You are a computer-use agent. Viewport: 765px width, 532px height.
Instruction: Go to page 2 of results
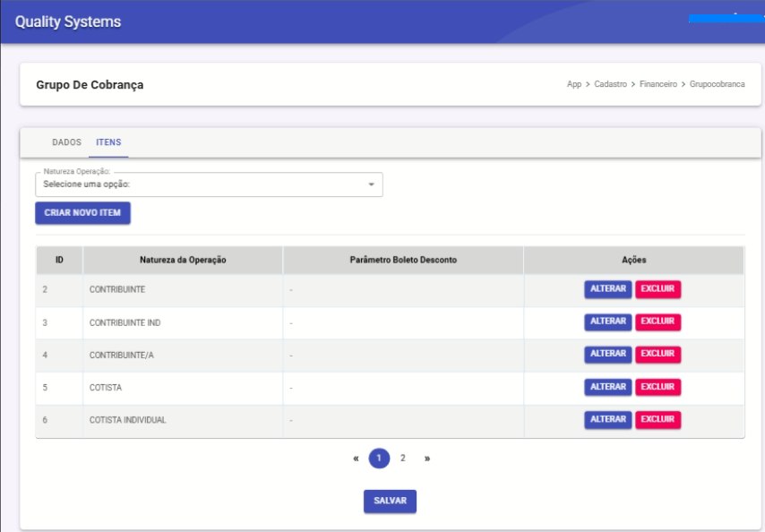point(403,459)
